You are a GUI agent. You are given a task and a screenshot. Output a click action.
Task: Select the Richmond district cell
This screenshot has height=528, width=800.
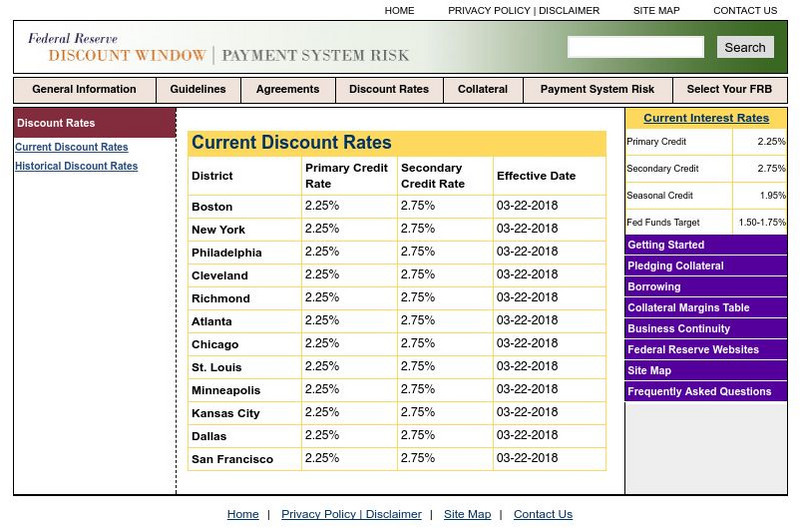pos(245,298)
